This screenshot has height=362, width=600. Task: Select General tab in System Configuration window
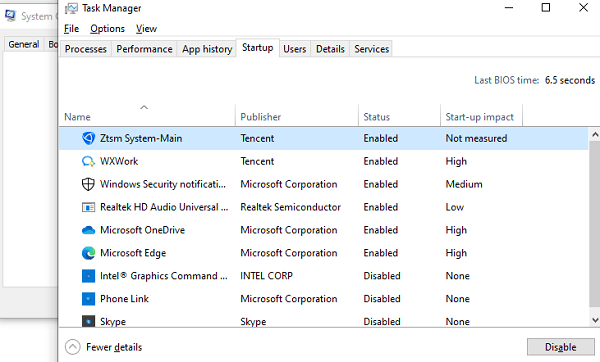pyautogui.click(x=24, y=44)
